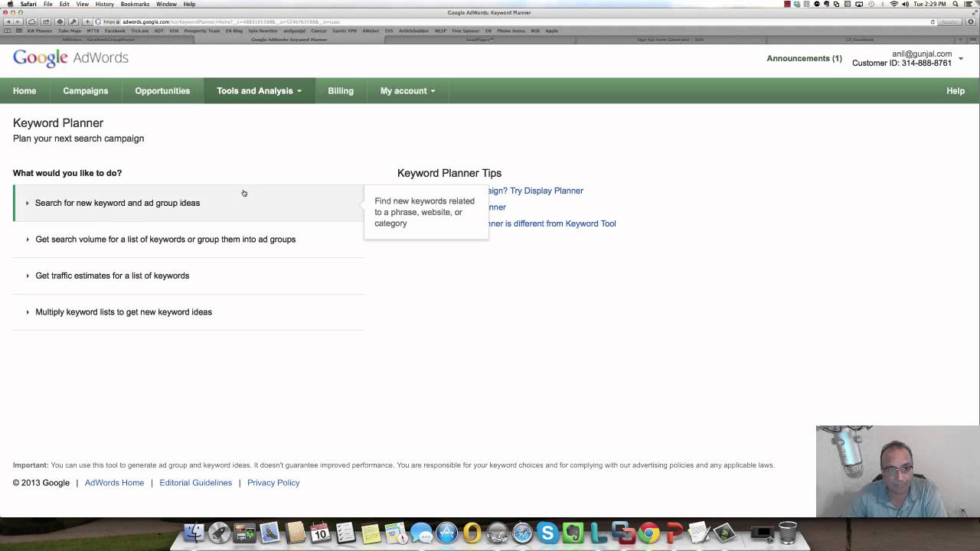Click the Facebook bookmark in bookmarks bar
This screenshot has height=551, width=980.
[115, 31]
